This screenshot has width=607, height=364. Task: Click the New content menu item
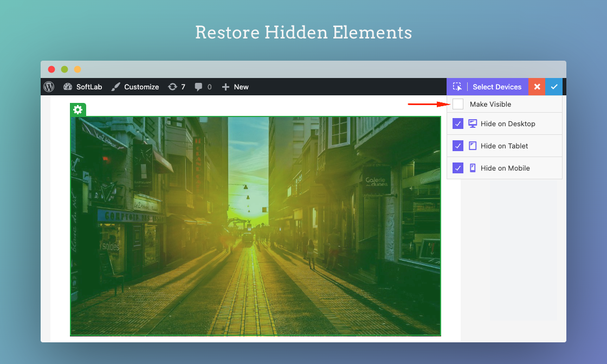[235, 87]
